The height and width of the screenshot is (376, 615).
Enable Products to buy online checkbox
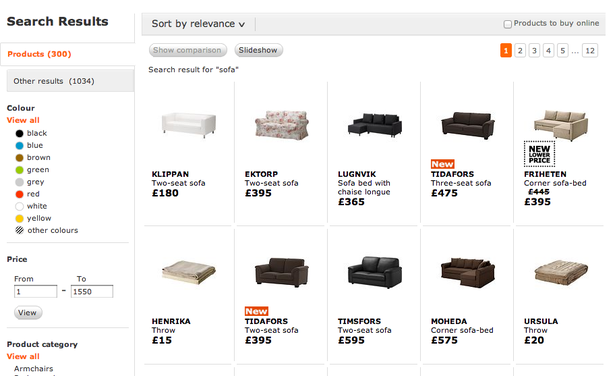click(x=508, y=24)
